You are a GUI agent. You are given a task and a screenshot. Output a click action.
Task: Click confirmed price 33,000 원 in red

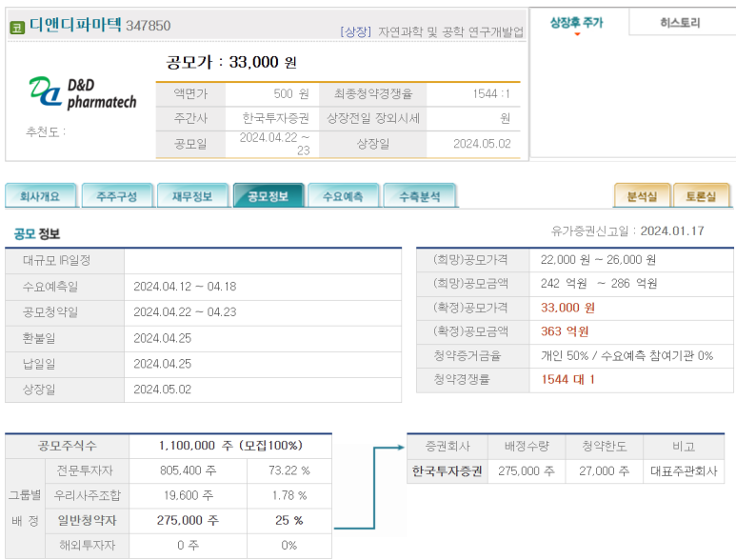tap(567, 308)
